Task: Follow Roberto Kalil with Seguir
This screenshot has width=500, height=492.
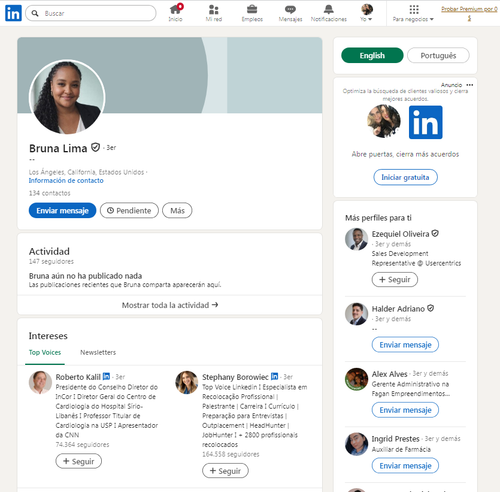Action: pyautogui.click(x=79, y=461)
